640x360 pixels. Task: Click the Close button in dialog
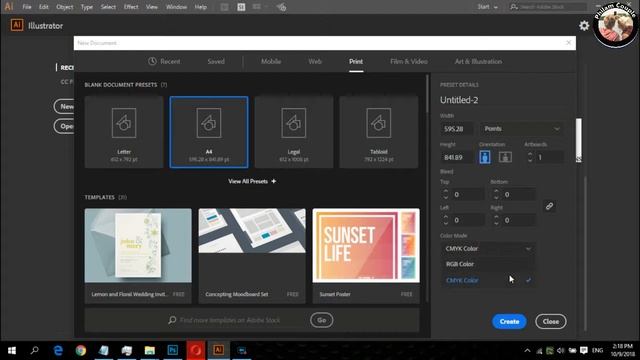point(551,322)
